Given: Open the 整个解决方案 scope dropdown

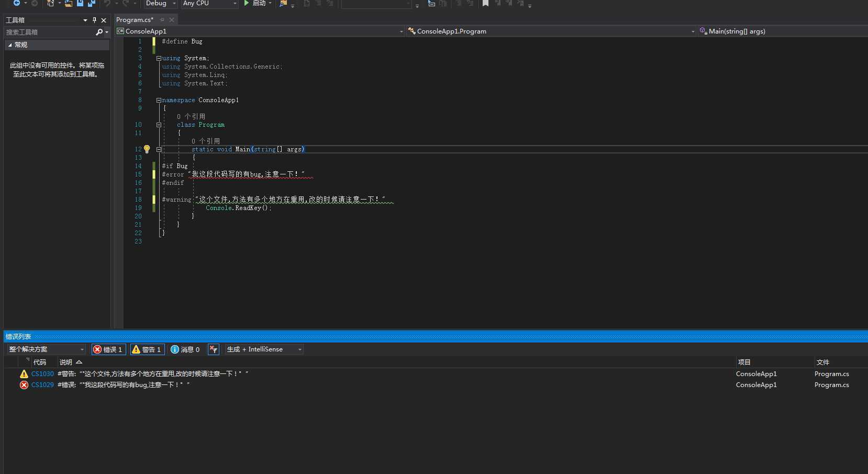Looking at the screenshot, I should 46,349.
